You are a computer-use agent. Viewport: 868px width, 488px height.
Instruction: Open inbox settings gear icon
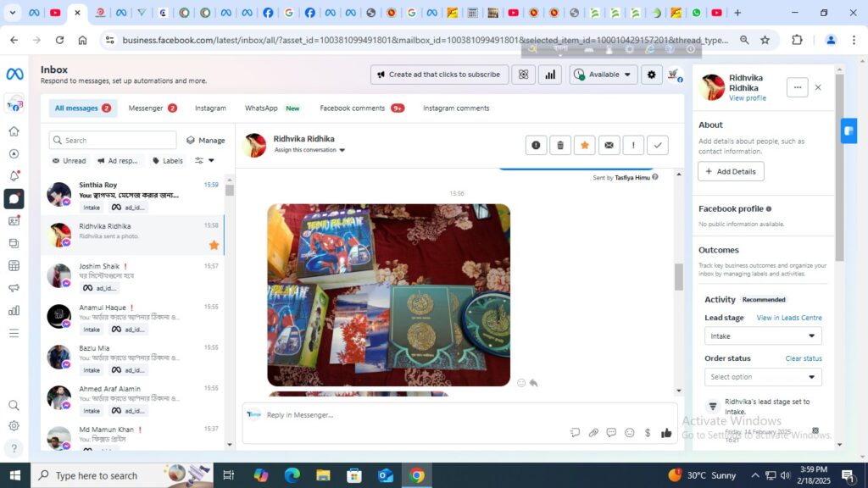click(x=651, y=75)
